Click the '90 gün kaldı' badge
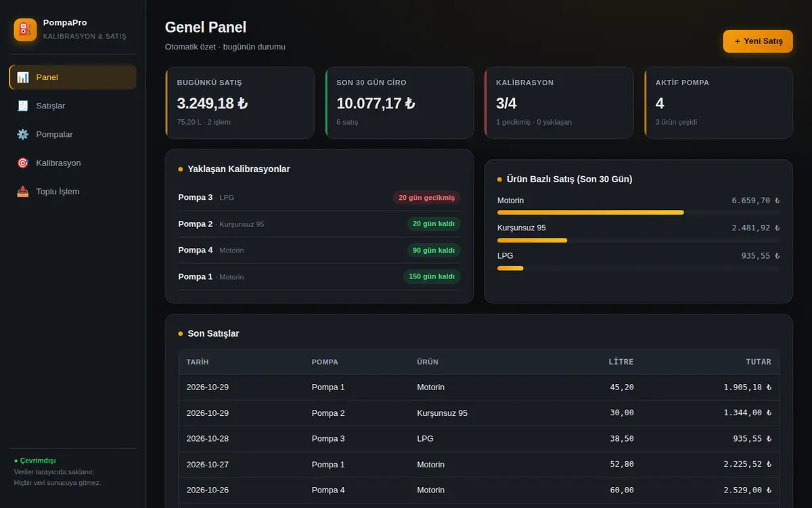The image size is (812, 508). (434, 251)
